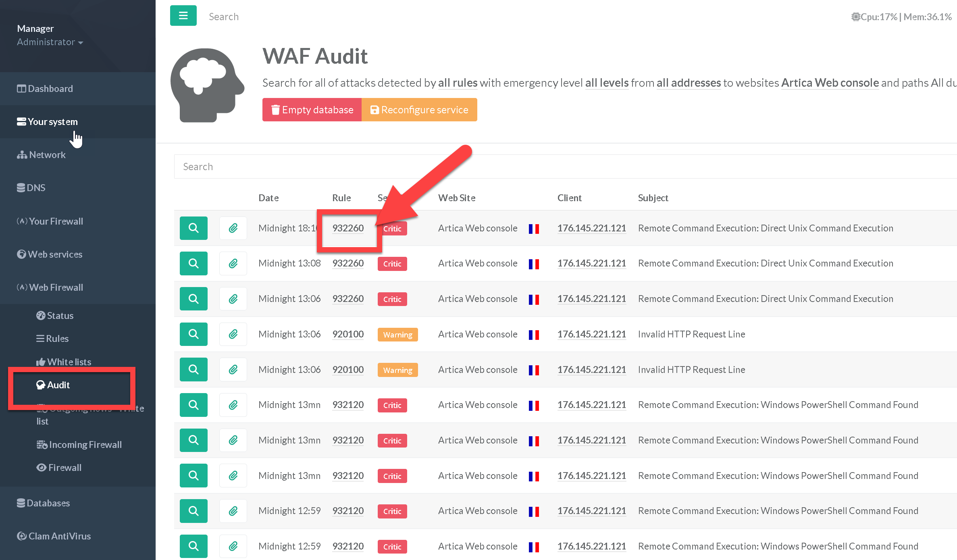Click magnifier icon on first 920100 row

pos(193,334)
